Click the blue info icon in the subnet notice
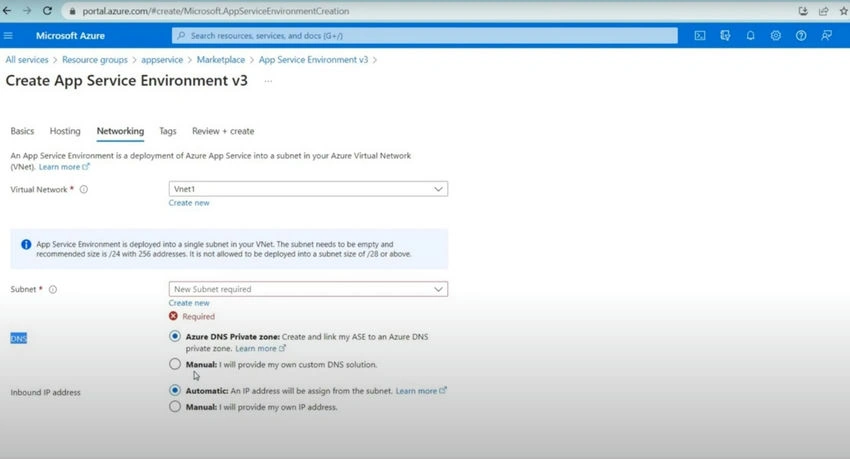850x459 pixels. tap(25, 244)
